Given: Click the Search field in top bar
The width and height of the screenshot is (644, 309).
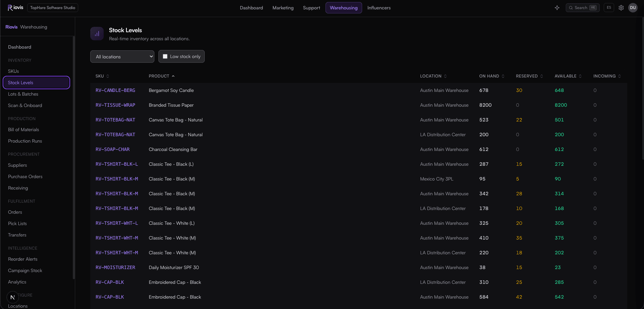Looking at the screenshot, I should tap(583, 8).
